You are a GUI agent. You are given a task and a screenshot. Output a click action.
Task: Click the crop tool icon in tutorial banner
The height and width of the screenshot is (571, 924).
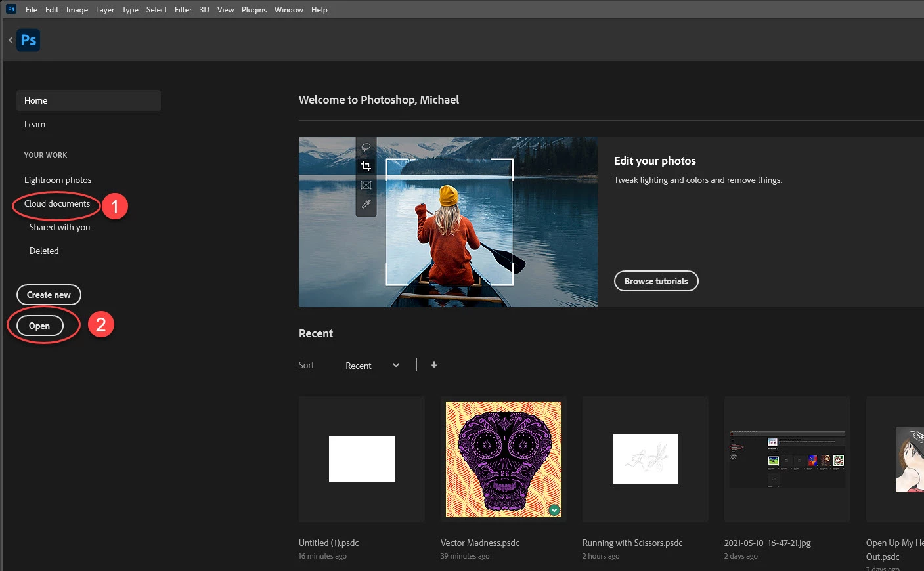pyautogui.click(x=366, y=166)
